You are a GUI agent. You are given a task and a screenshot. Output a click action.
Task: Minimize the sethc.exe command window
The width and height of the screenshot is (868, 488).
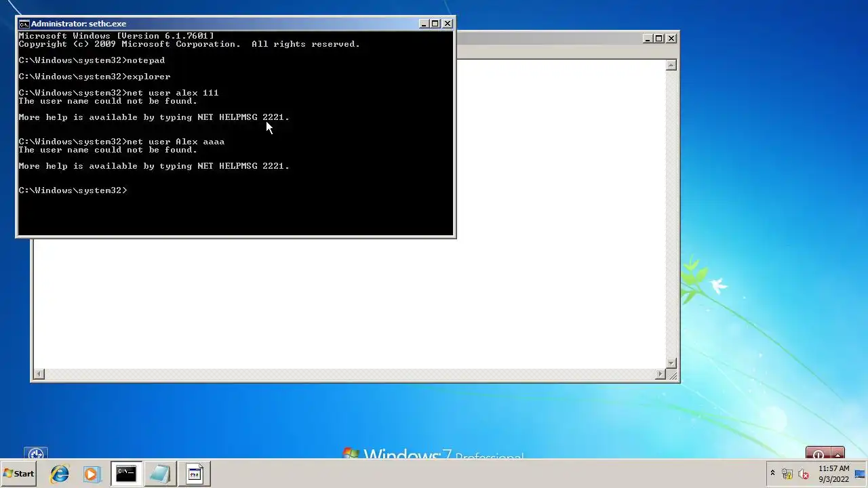pos(424,24)
